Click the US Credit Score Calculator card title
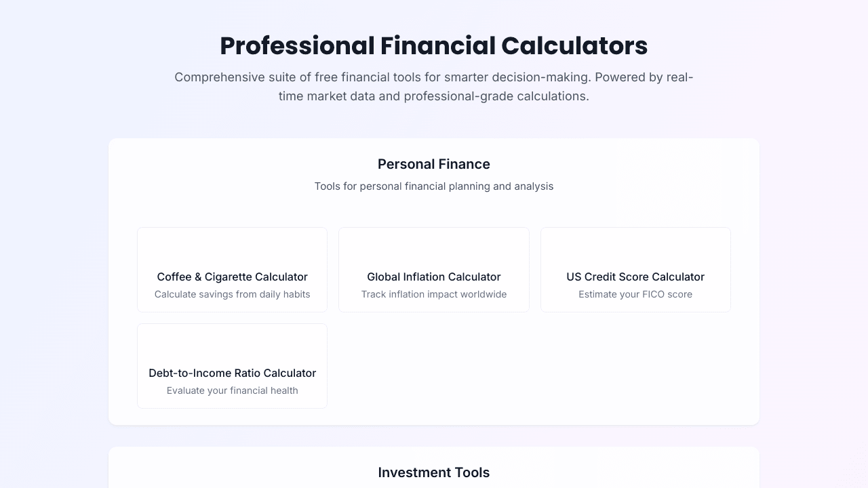The width and height of the screenshot is (868, 488). pos(635,277)
